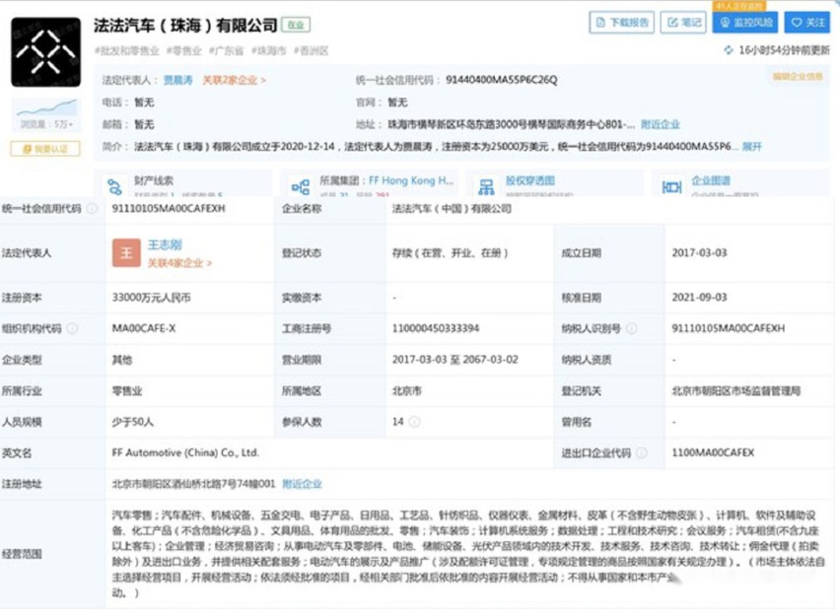Click 登记机关 北京市朝阳区市场监督管理局 value
The height and width of the screenshot is (616, 840).
pyautogui.click(x=736, y=390)
